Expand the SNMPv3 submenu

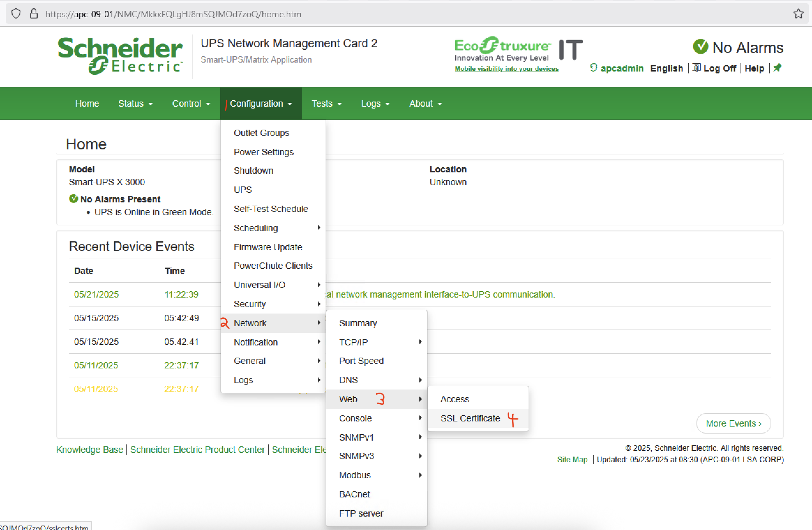[377, 456]
